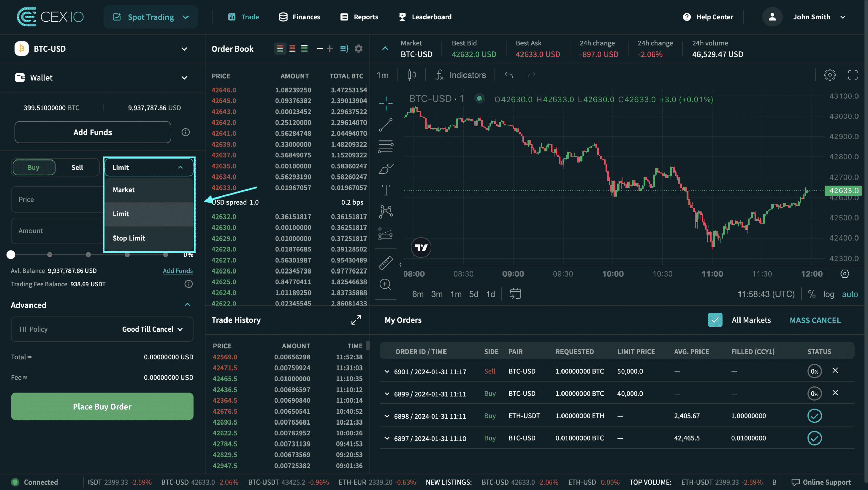Click the amount percentage slider handle
Screen dimensions: 868x490
pos(11,255)
